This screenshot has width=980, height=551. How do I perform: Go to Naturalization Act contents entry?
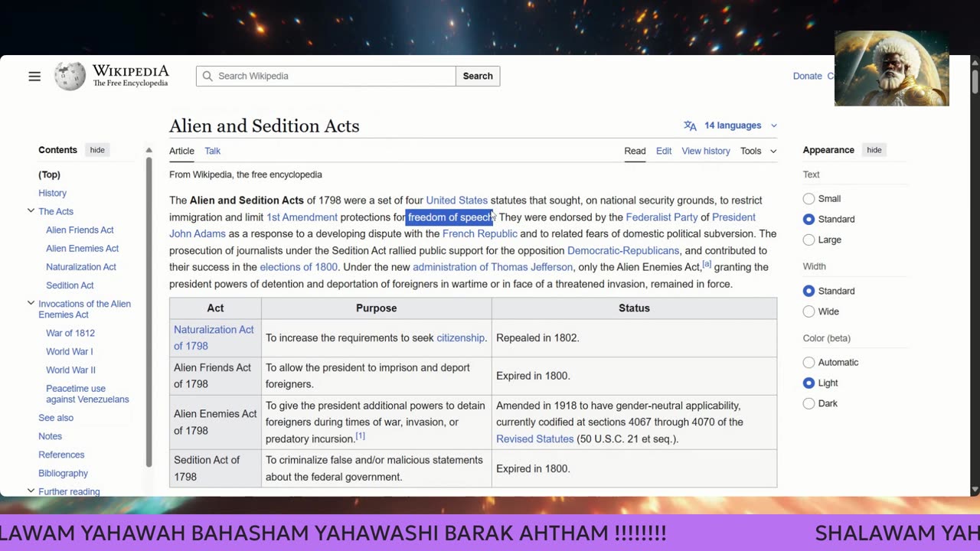tap(81, 266)
